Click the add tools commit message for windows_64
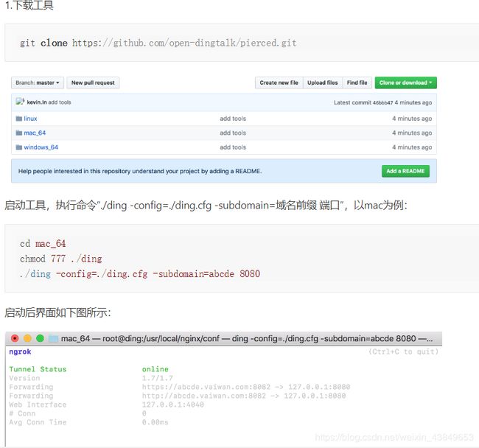Image resolution: width=479 pixels, height=448 pixels. pyautogui.click(x=233, y=147)
